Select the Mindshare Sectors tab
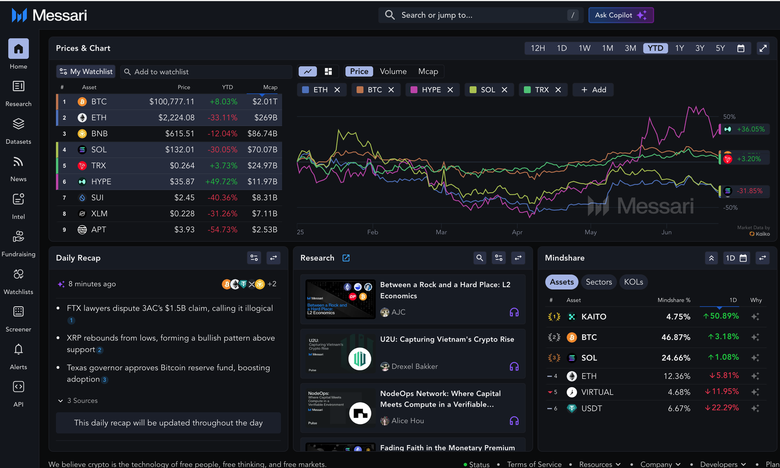780x468 pixels. tap(598, 282)
